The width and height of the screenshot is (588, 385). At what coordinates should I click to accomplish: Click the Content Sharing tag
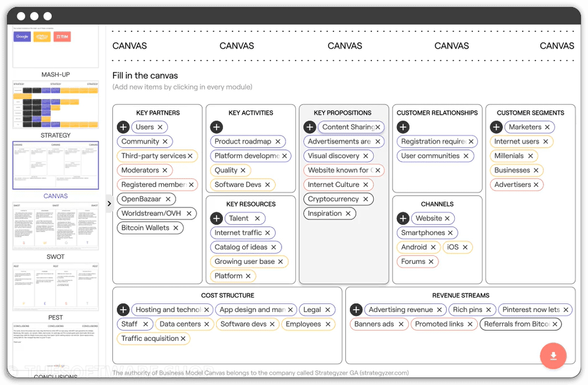(x=352, y=127)
